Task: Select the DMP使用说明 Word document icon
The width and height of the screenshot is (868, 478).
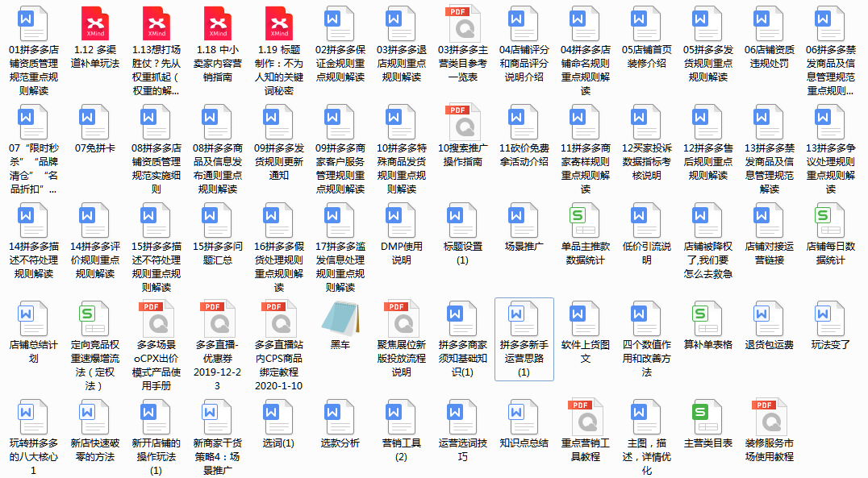Action: tap(402, 220)
